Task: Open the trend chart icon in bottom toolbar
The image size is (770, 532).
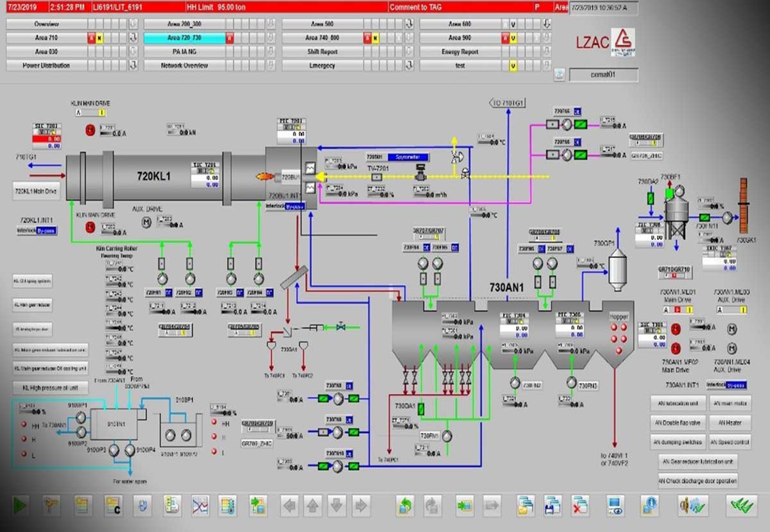Action: (x=200, y=506)
